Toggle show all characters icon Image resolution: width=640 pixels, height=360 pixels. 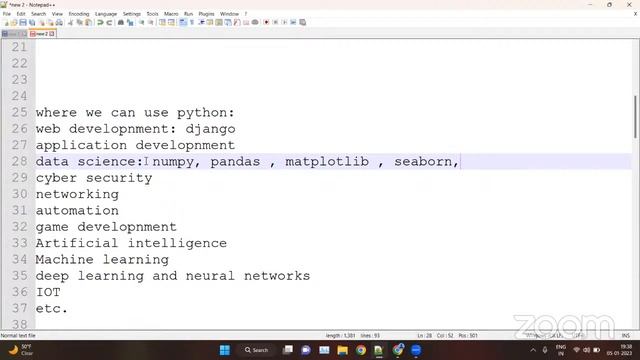[192, 22]
